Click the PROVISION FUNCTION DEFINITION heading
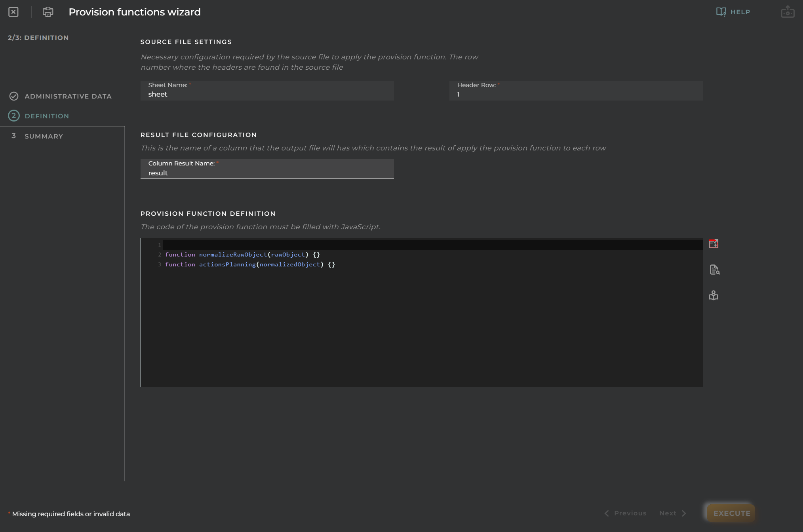This screenshot has height=532, width=803. (x=208, y=214)
